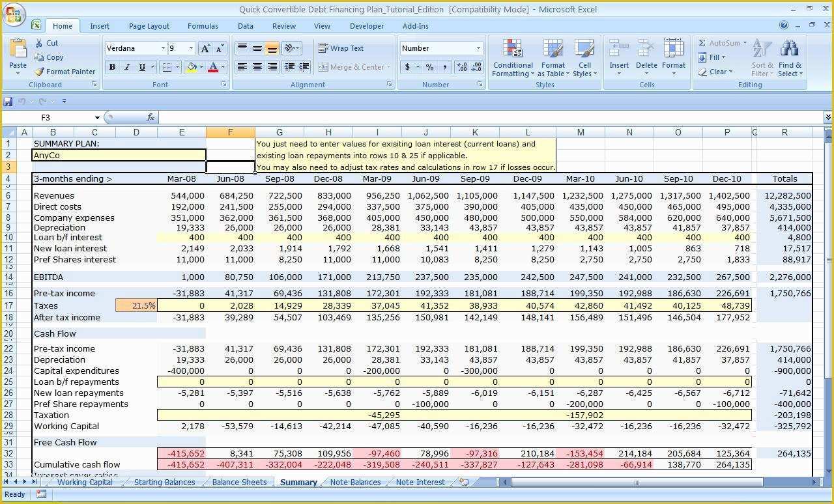The image size is (834, 504).
Task: Decrease cell indent
Action: (289, 67)
